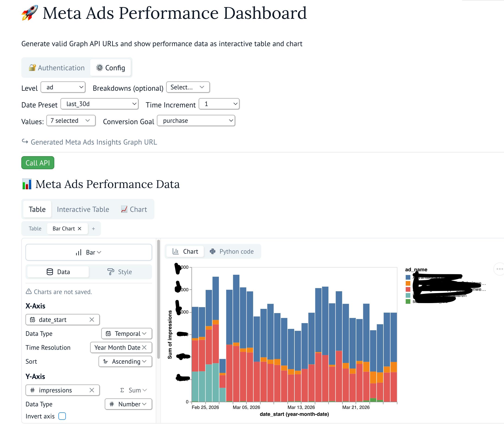The width and height of the screenshot is (504, 427).
Task: Click the teal legend color swatch
Action: click(408, 295)
